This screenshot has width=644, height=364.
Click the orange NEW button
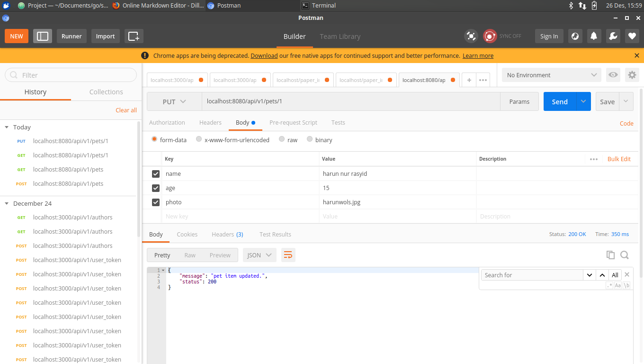(17, 36)
